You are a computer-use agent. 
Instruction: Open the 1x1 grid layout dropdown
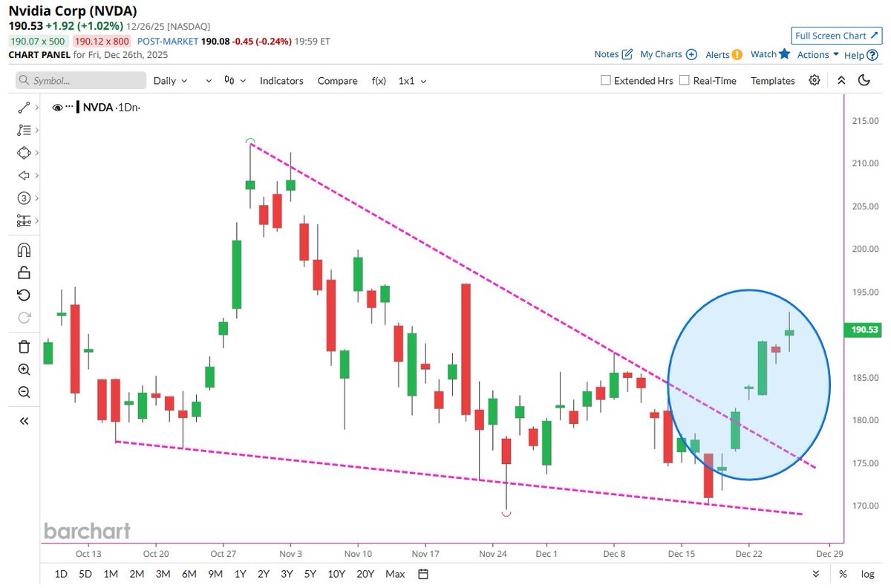pyautogui.click(x=412, y=80)
